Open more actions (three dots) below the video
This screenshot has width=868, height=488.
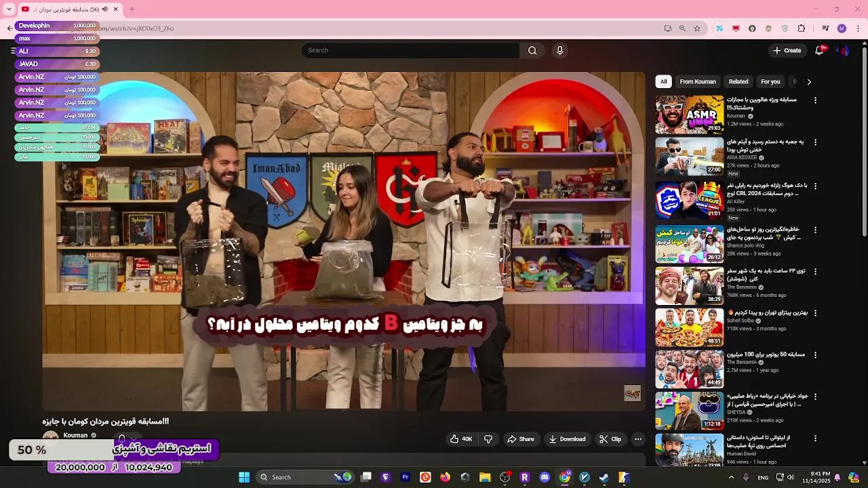638,439
